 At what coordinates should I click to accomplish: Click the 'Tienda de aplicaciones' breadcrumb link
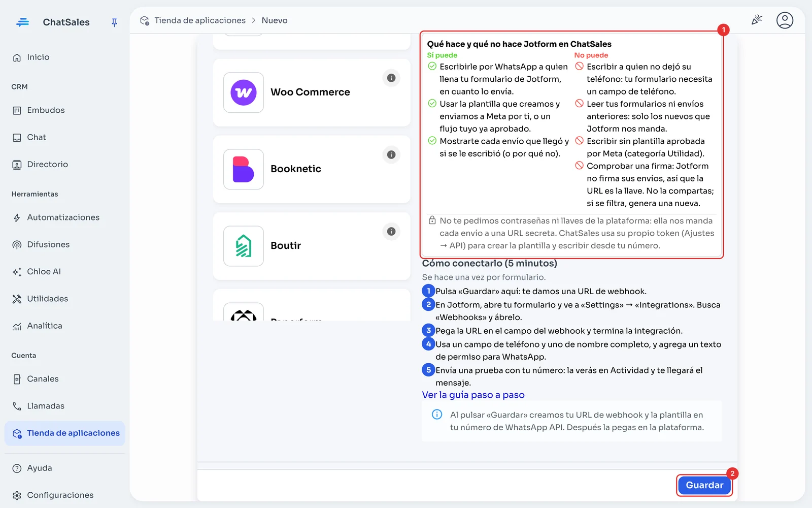pos(200,20)
